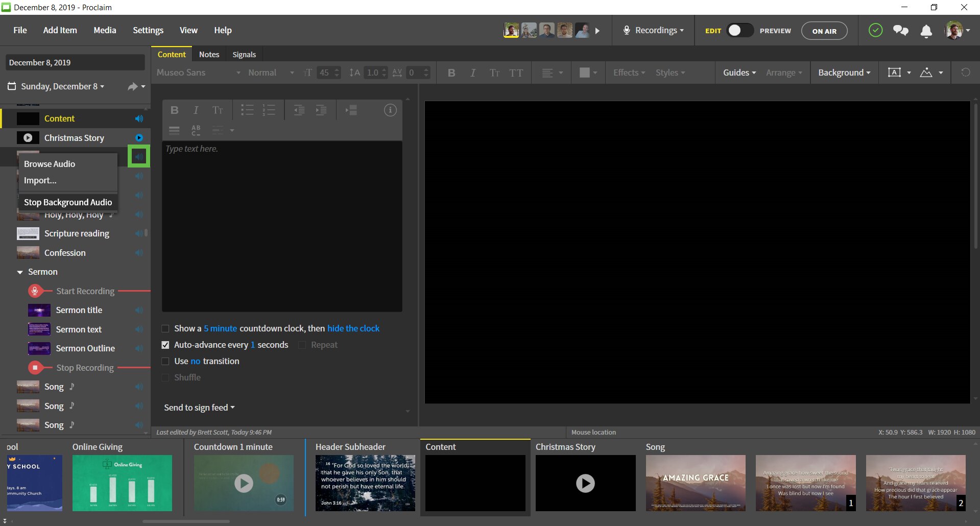Open the Guides dropdown
Viewport: 980px width, 526px height.
click(x=739, y=73)
